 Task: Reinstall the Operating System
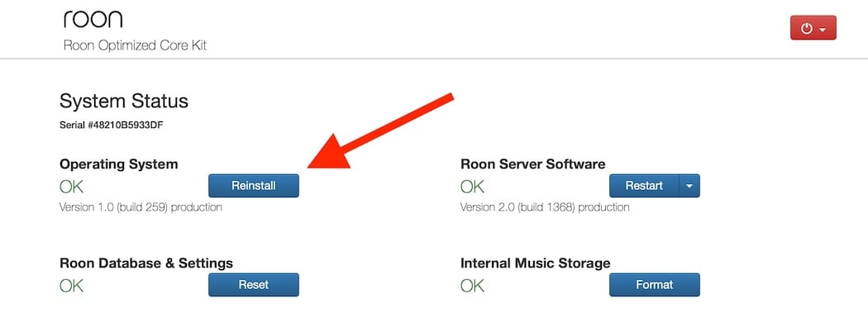click(x=254, y=186)
